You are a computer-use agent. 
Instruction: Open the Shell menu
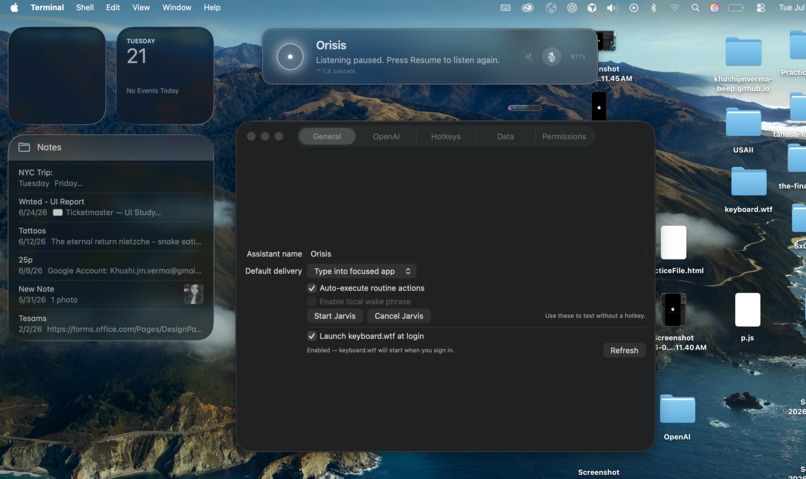[x=85, y=8]
